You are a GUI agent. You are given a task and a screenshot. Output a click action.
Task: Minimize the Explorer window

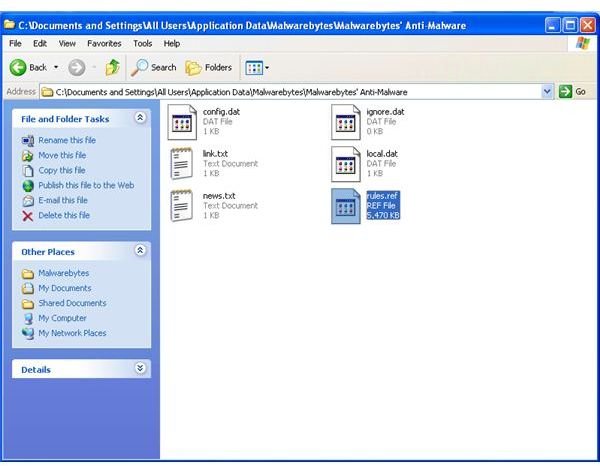552,25
